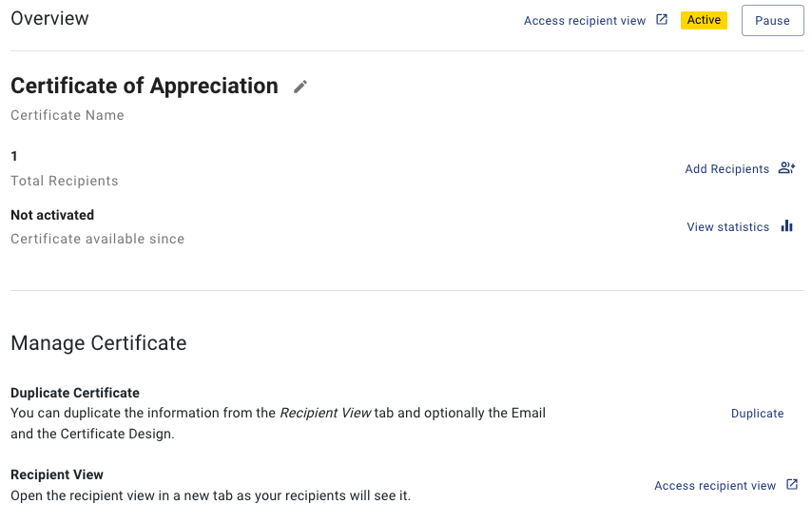Screen dimensions: 812x523
Task: Open the top Access recipient view link
Action: point(585,21)
